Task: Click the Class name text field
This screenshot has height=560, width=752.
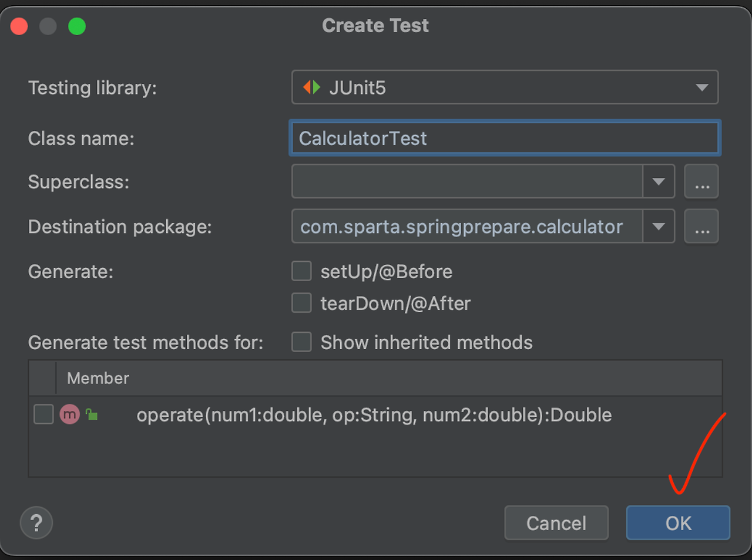Action: tap(504, 139)
